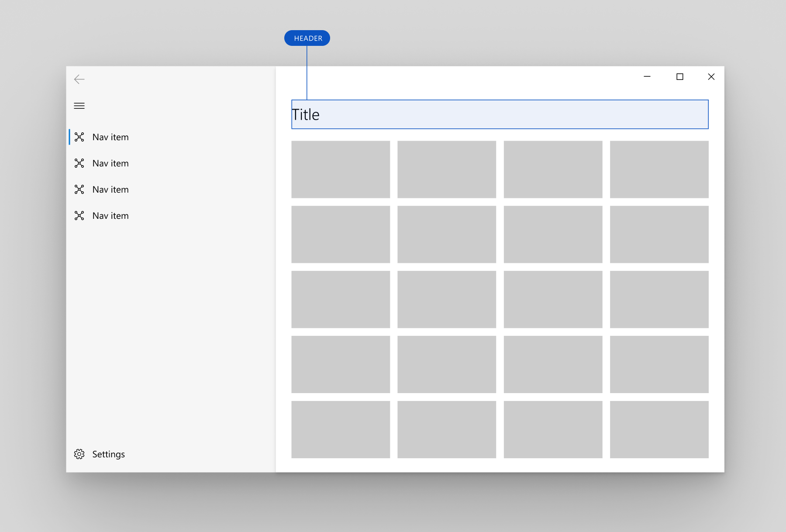The height and width of the screenshot is (532, 786).
Task: Select the first Nav item icon
Action: [79, 137]
